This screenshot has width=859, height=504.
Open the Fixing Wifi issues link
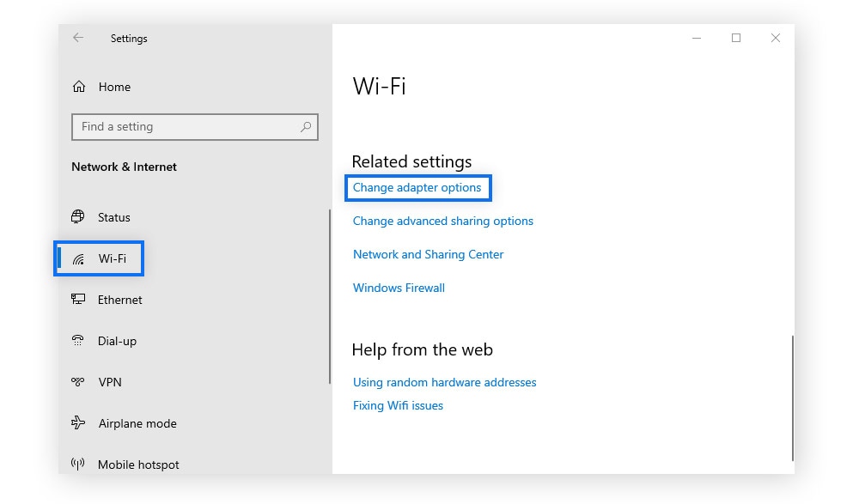coord(398,405)
